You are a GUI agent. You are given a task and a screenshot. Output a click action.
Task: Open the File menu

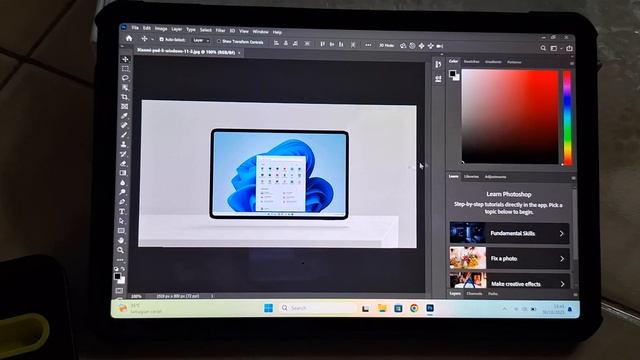coord(135,28)
